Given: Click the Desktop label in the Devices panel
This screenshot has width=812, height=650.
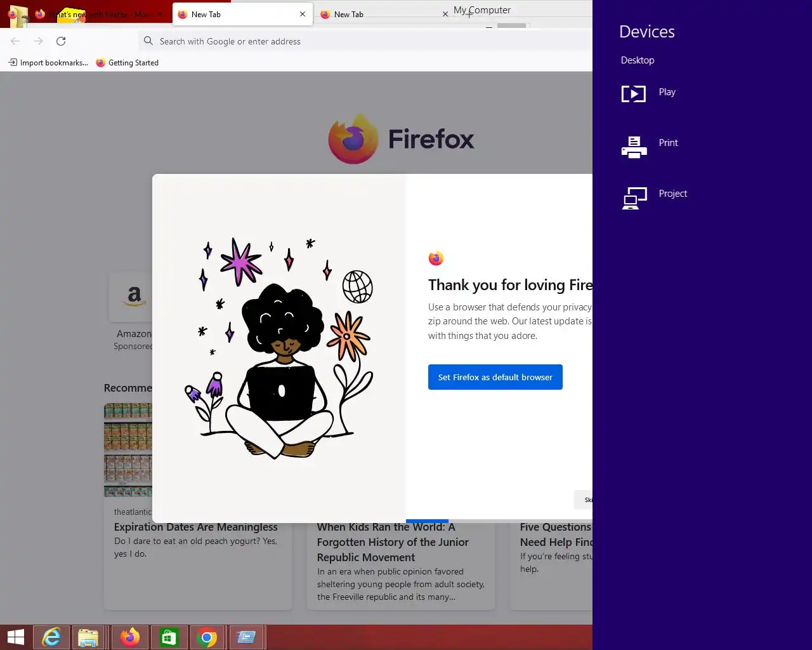Looking at the screenshot, I should point(637,60).
